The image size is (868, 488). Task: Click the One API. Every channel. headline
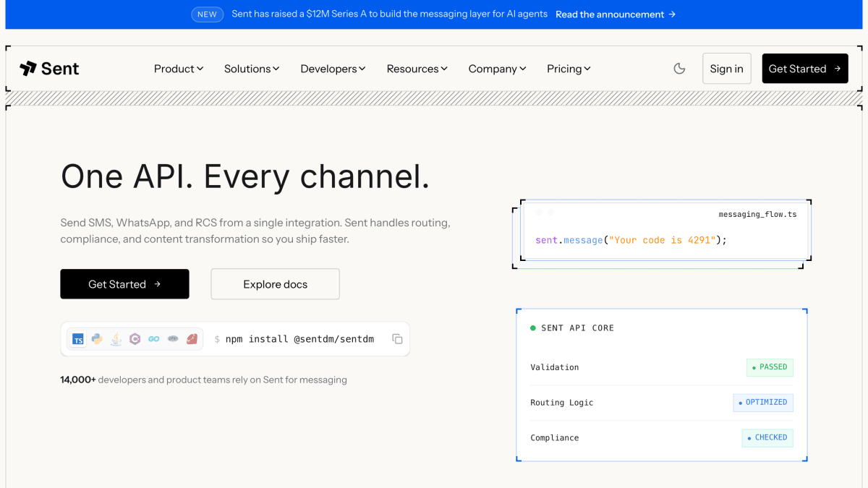coord(245,176)
